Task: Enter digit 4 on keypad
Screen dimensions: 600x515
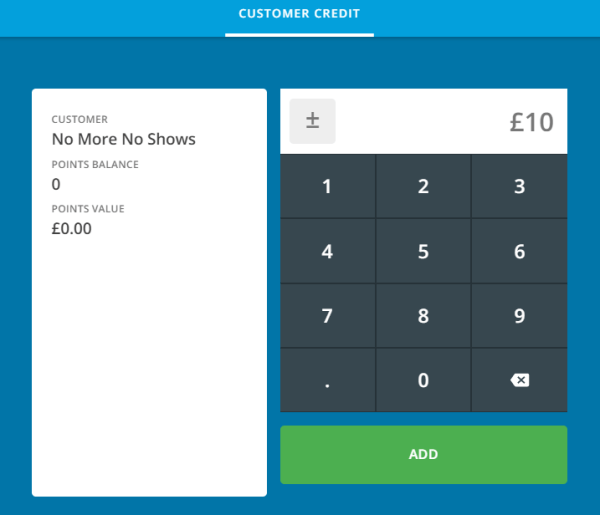Action: click(327, 252)
